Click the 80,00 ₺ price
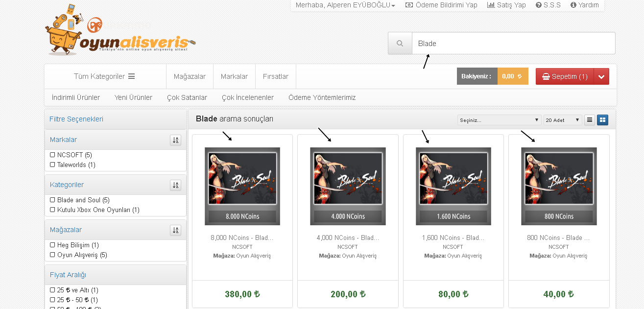Screen dimensions: 644x309 point(453,294)
